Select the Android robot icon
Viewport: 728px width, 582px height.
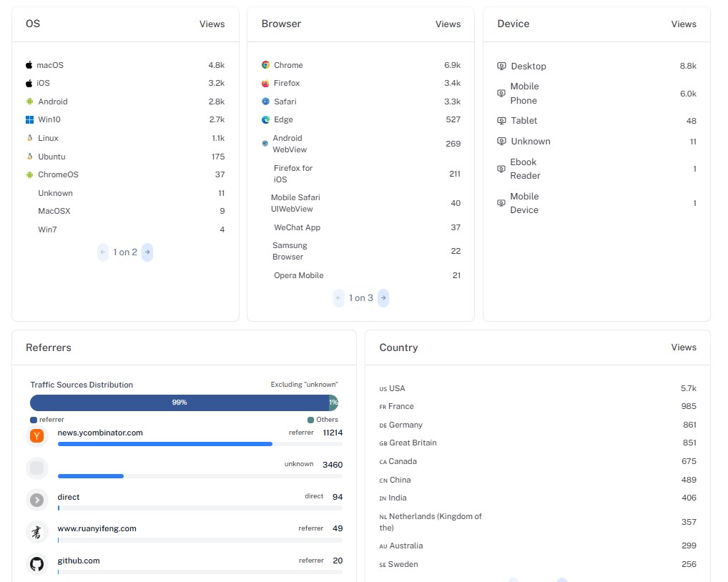(x=29, y=102)
